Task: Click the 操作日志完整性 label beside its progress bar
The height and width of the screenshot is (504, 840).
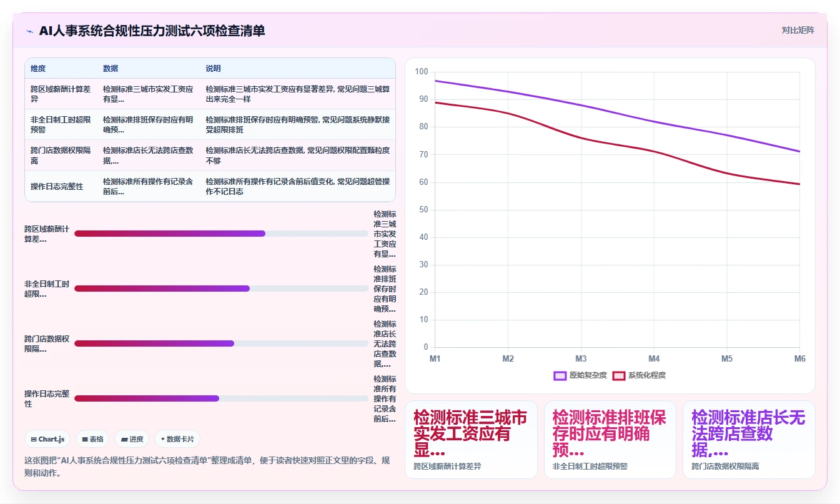Action: tap(47, 398)
